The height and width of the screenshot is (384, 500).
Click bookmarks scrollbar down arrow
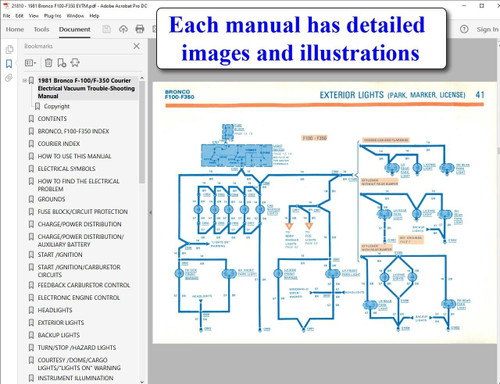(x=142, y=381)
